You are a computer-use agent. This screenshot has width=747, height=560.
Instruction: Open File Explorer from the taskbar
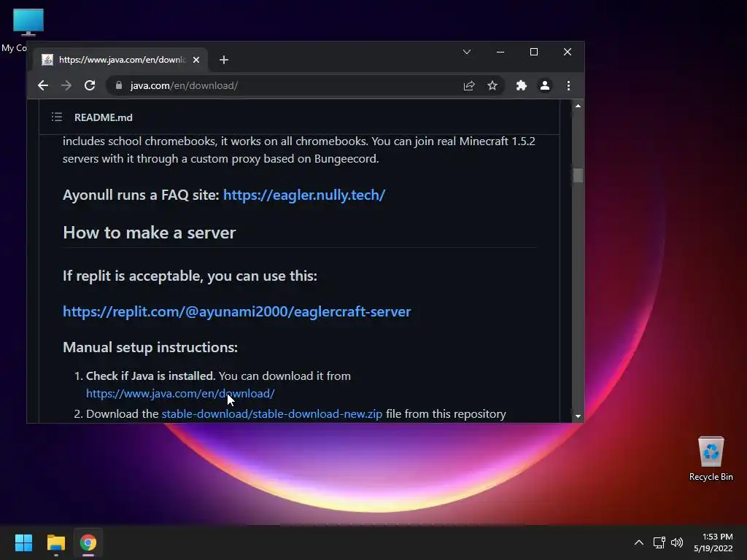click(55, 542)
